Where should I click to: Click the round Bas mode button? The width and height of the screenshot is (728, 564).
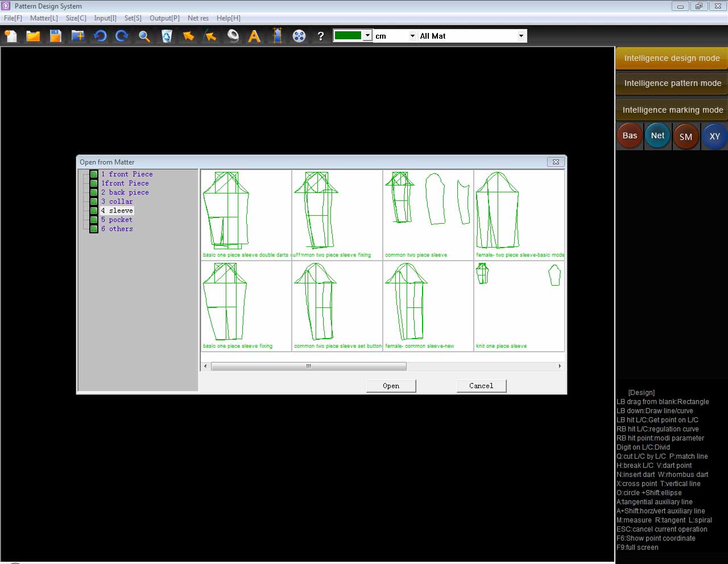tap(630, 136)
